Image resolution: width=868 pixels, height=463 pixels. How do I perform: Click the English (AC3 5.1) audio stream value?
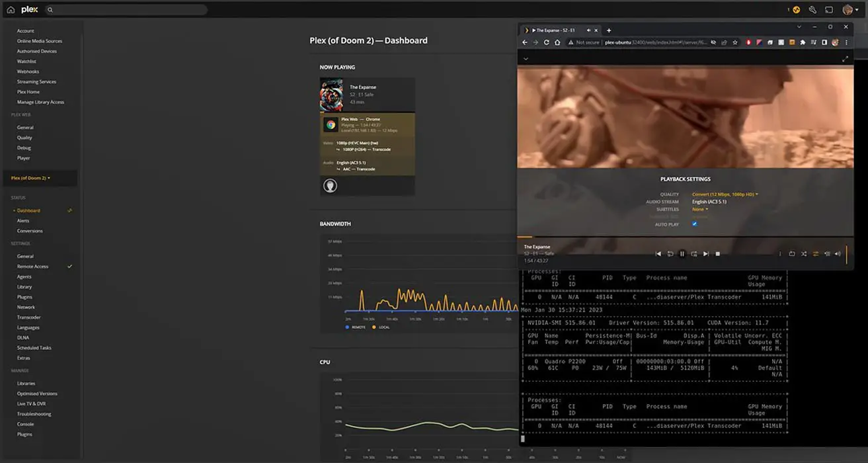tap(710, 202)
